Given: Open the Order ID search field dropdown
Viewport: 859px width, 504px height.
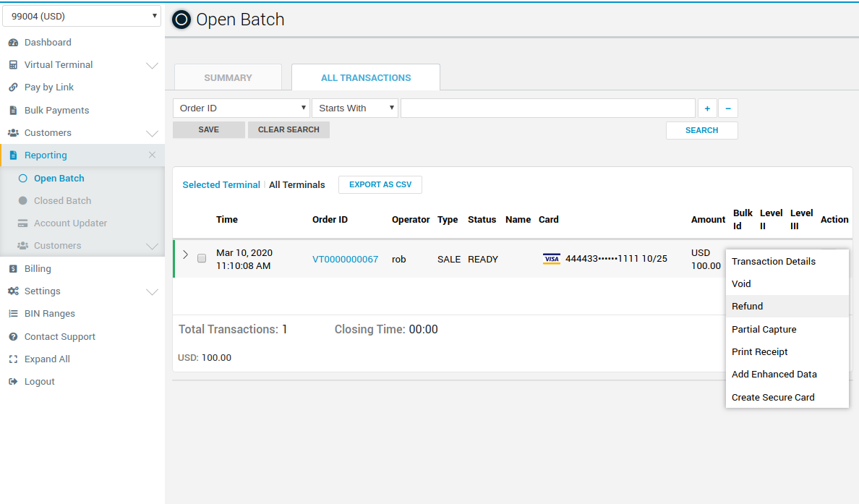Looking at the screenshot, I should point(242,108).
